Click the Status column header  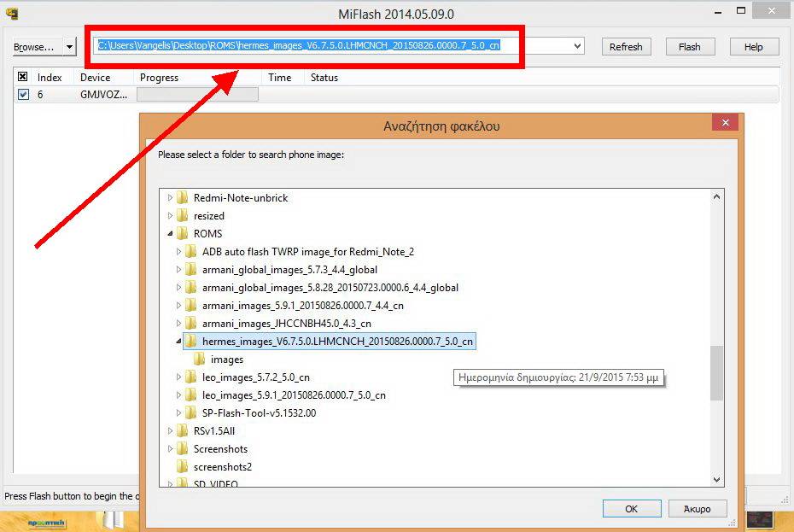pyautogui.click(x=324, y=78)
